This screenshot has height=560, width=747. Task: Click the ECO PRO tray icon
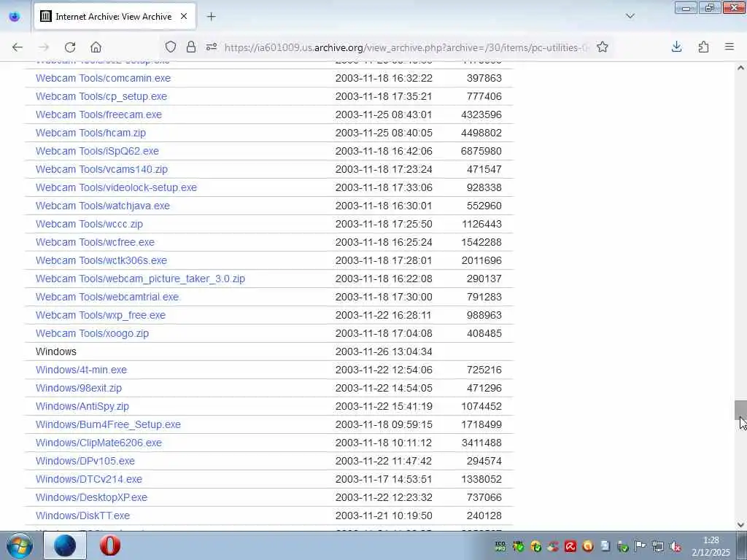tap(500, 547)
